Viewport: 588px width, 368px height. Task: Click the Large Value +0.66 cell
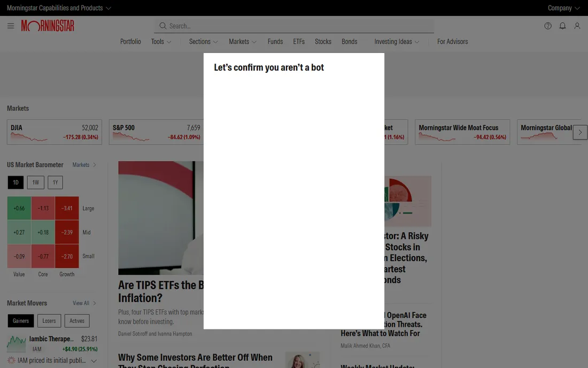click(19, 208)
